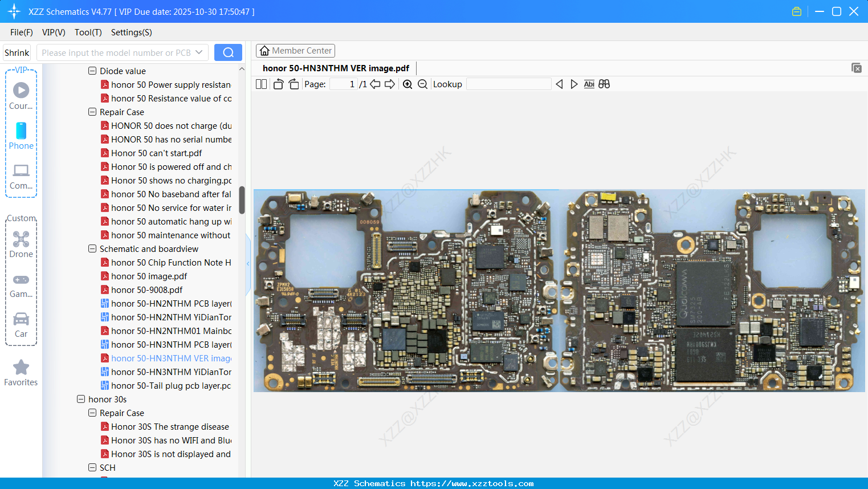Open Member Center
Screen dimensions: 868x489
[295, 51]
